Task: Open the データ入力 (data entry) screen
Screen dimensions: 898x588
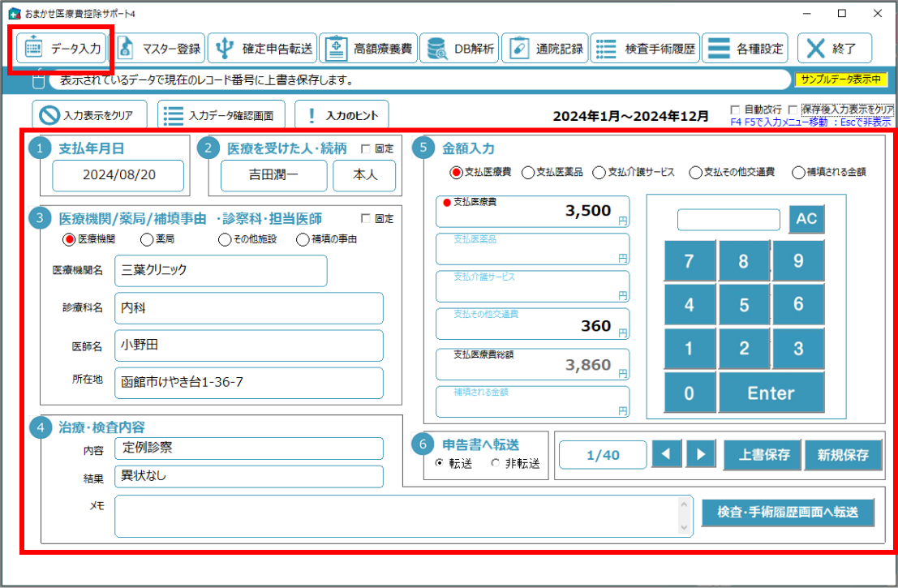Action: click(x=60, y=48)
